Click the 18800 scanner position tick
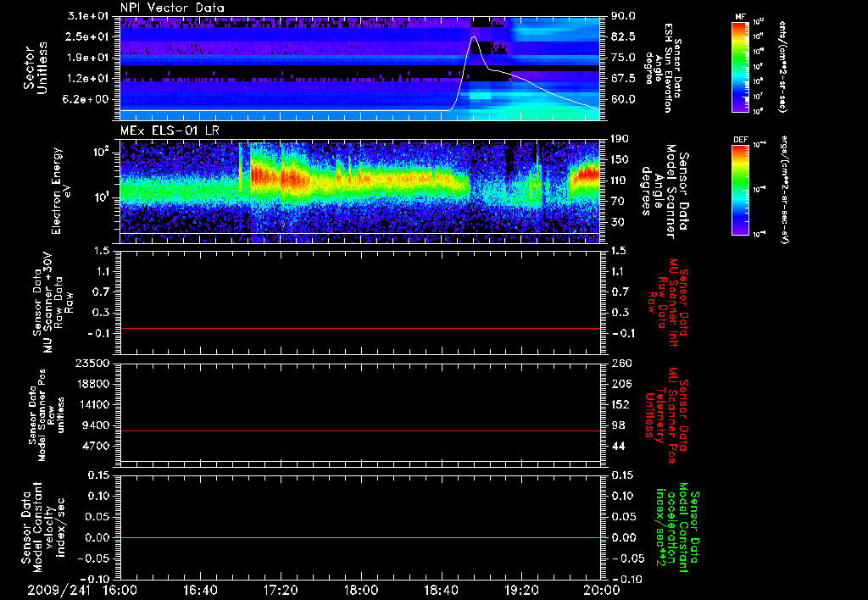868x600 pixels. [94, 384]
